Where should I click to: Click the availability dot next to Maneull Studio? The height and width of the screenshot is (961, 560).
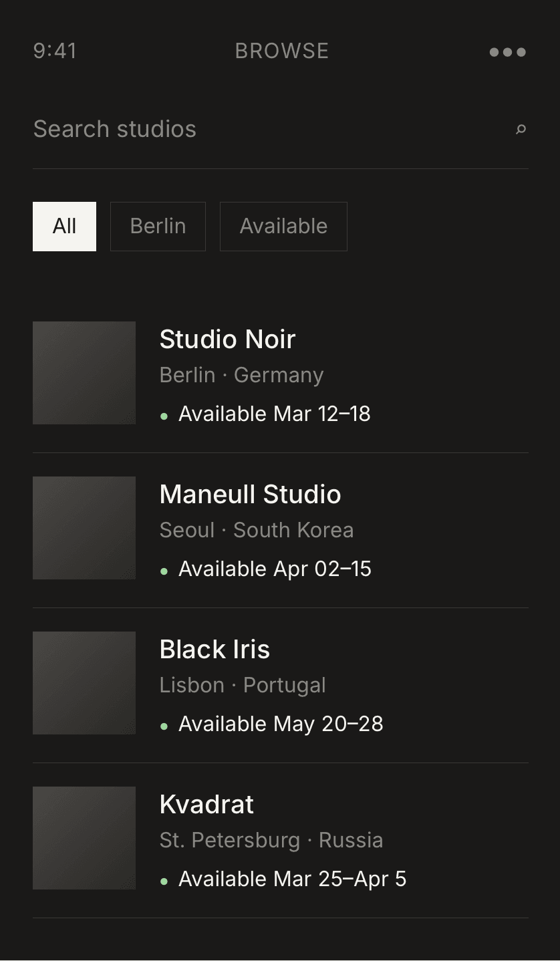tap(164, 570)
